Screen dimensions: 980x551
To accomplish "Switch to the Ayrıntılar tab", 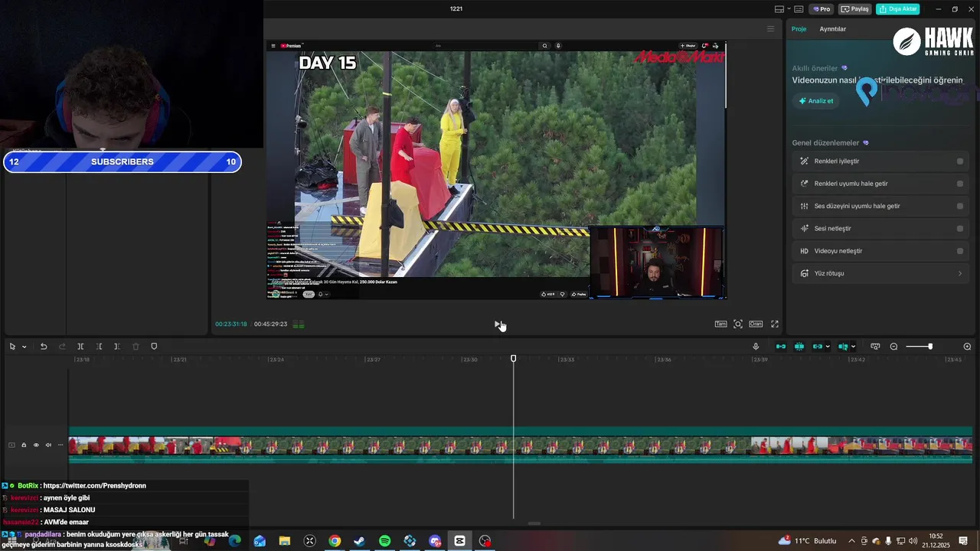I will (833, 29).
